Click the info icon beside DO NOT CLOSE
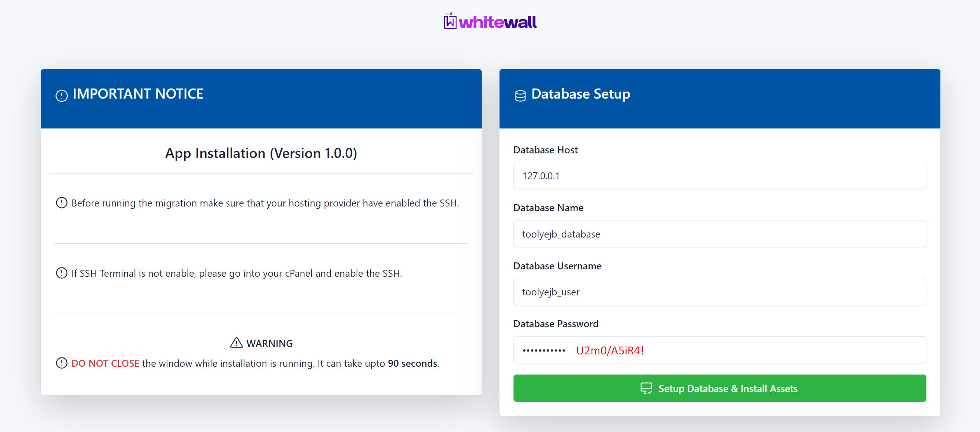 pyautogui.click(x=62, y=363)
